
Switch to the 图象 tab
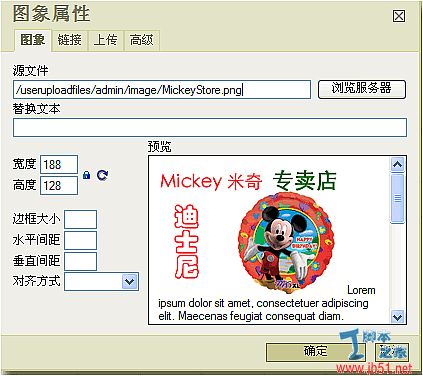point(33,40)
